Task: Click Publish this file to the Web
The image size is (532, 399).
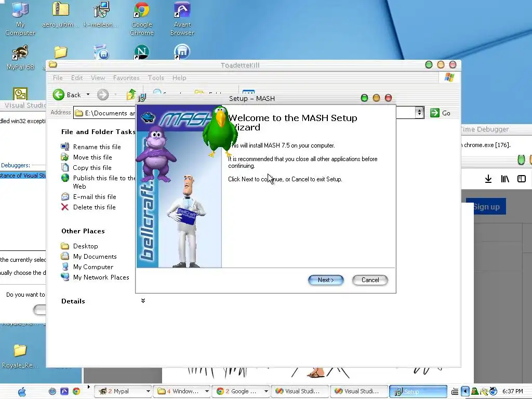Action: coord(104,182)
